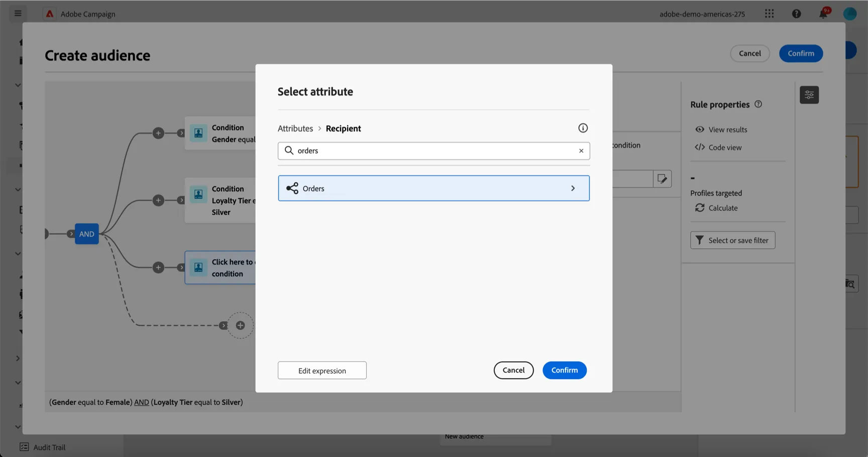Open the hamburger navigation menu
The height and width of the screenshot is (457, 868).
pos(18,14)
